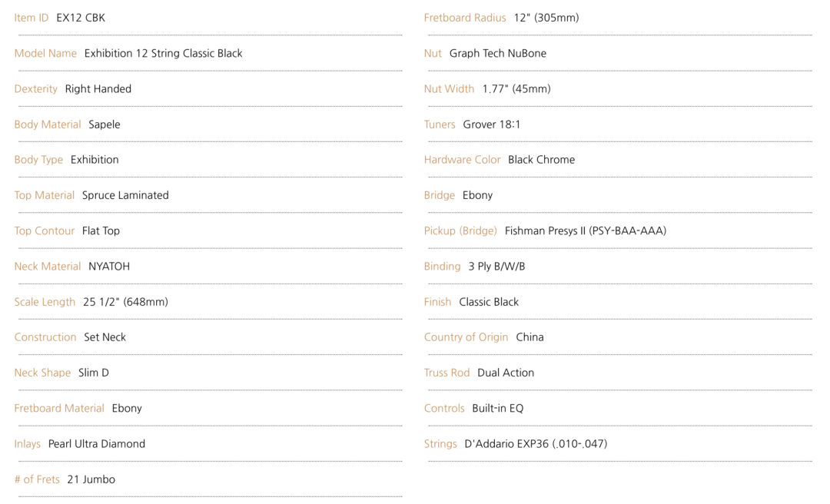Select the Pearl Ultra Diamond inlays value
The image size is (830, 504).
96,443
